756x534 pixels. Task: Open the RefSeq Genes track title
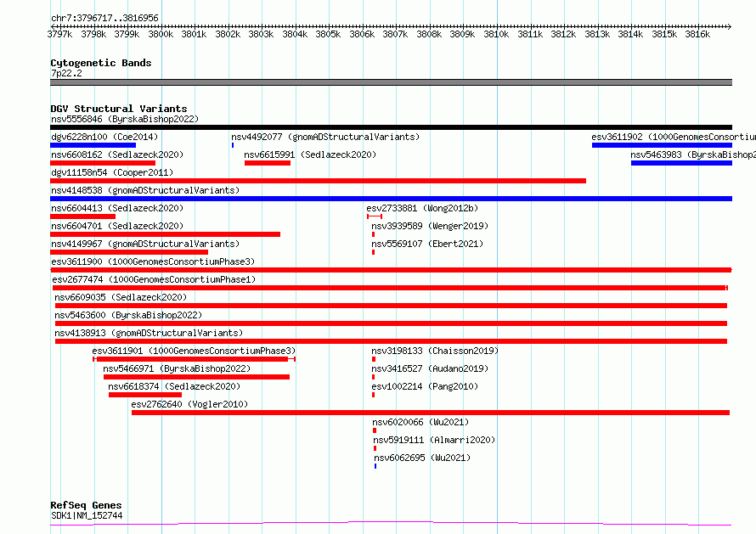[x=86, y=505]
